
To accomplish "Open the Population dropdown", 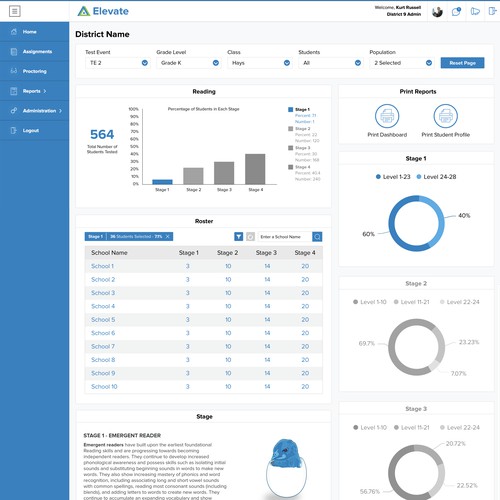I will (x=402, y=63).
